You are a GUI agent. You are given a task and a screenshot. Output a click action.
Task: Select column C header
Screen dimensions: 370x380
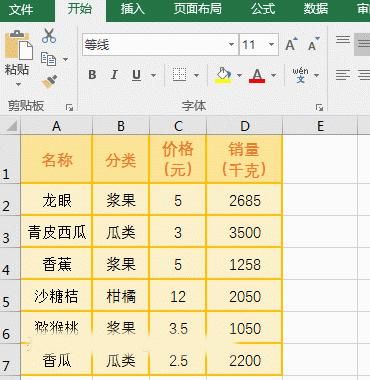click(x=178, y=126)
